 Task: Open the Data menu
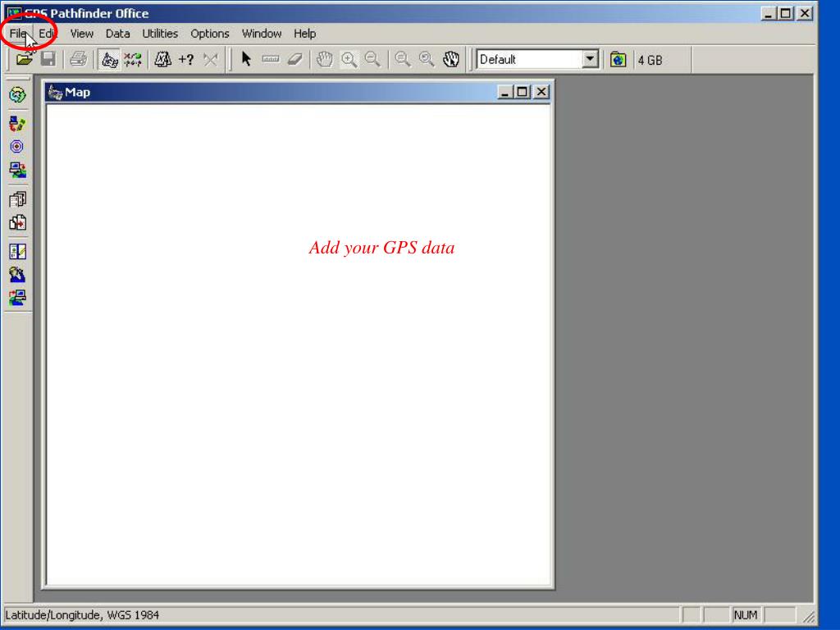tap(118, 34)
